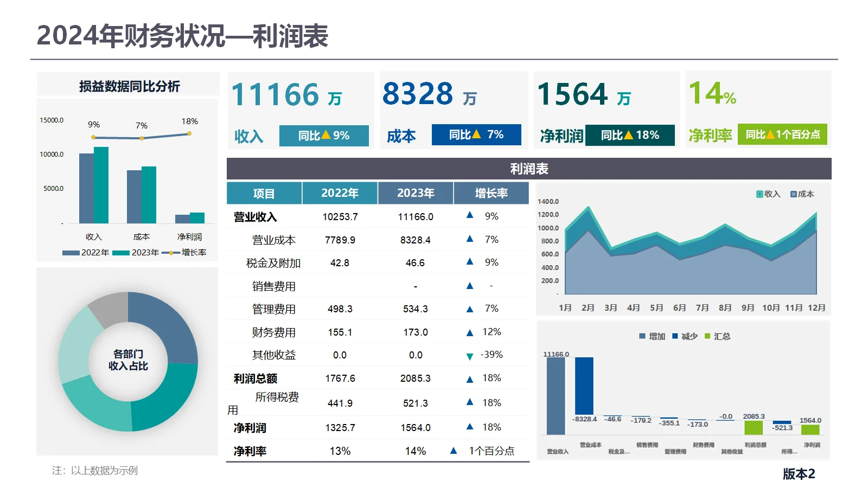Click the 2022年 成本 bar in bar chart
868x488 pixels.
(134, 197)
